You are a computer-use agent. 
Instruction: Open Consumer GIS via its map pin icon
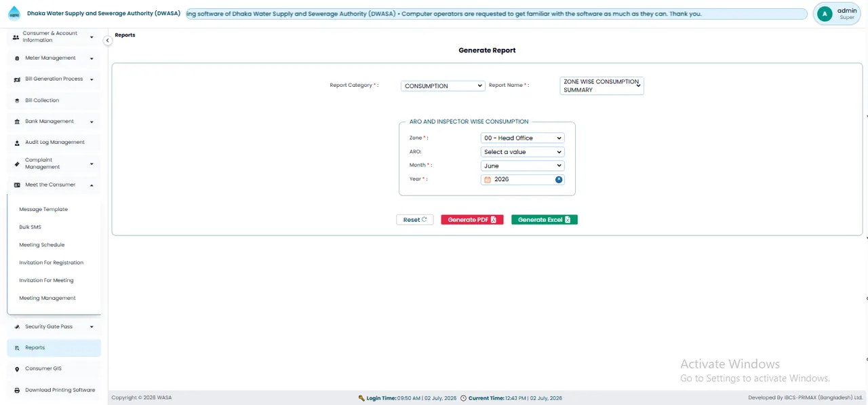[17, 369]
